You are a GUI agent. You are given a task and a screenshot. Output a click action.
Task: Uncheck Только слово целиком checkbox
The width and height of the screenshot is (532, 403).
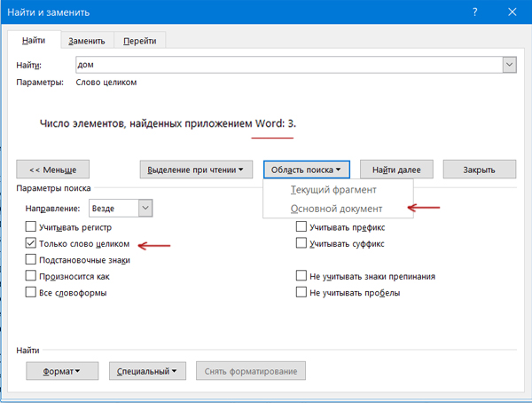point(31,243)
